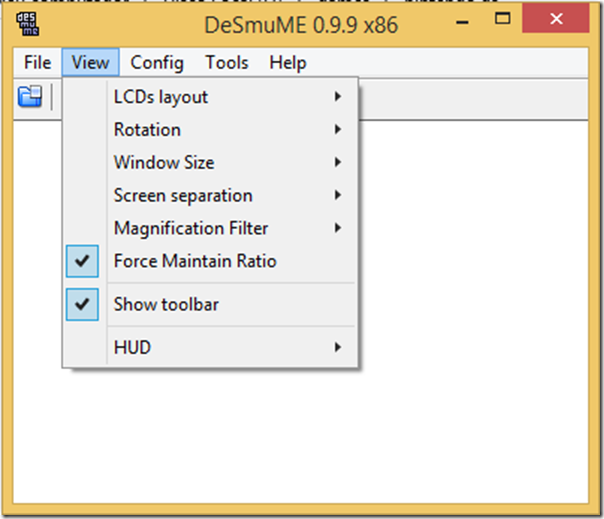The width and height of the screenshot is (604, 519).
Task: Click the Open ROM folder toolbar icon
Action: (30, 96)
